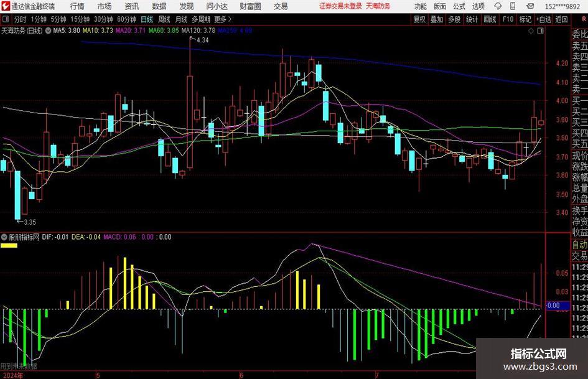Click the DEA: -0.04 value label
This screenshot has height=379, width=588.
pyautogui.click(x=86, y=236)
